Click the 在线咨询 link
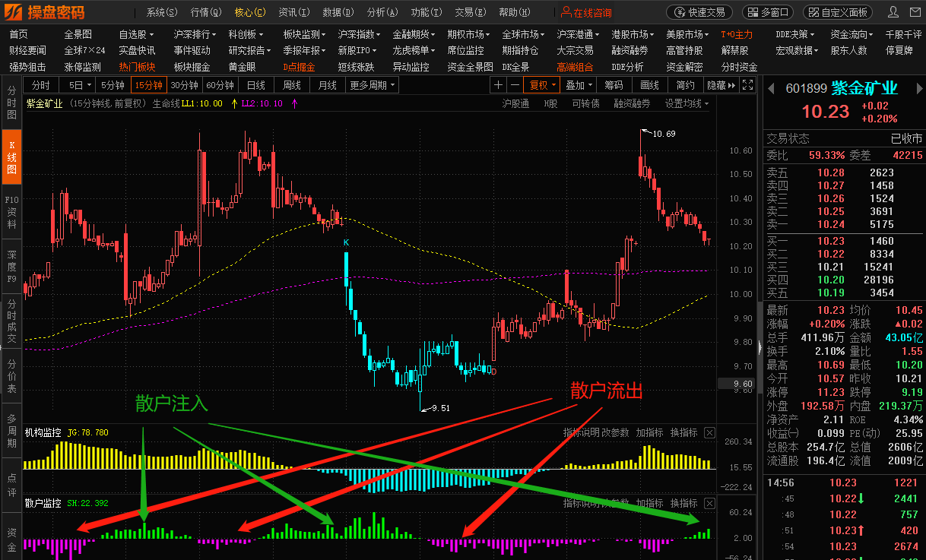 tap(586, 12)
